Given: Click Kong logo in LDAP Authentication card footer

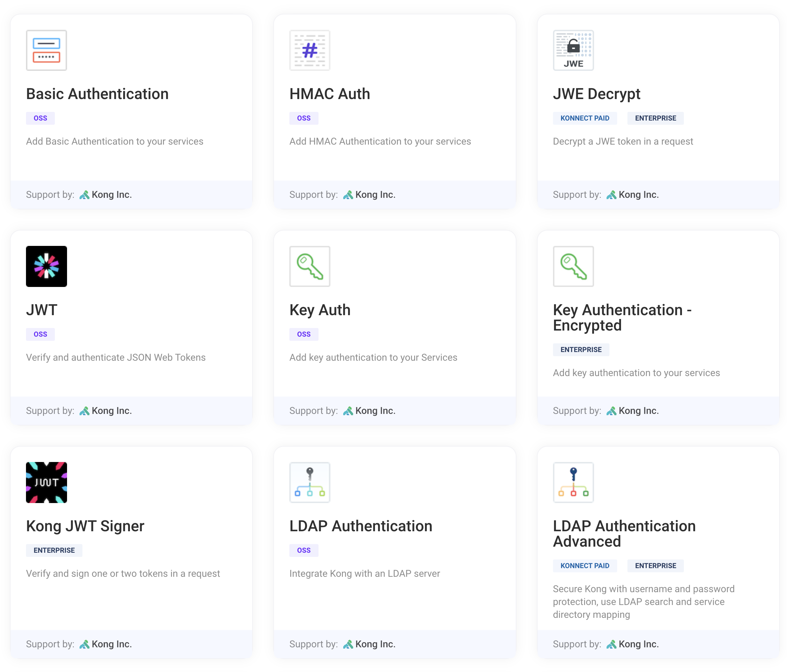Looking at the screenshot, I should point(348,644).
